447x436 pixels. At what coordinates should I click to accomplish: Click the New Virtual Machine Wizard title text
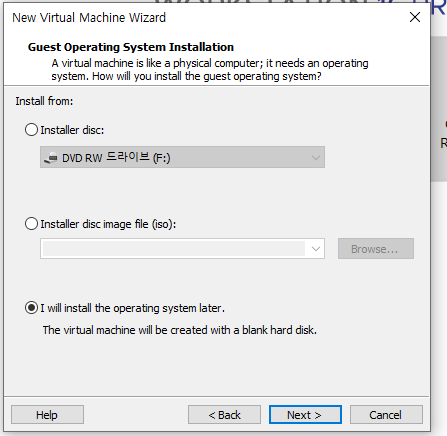[89, 18]
